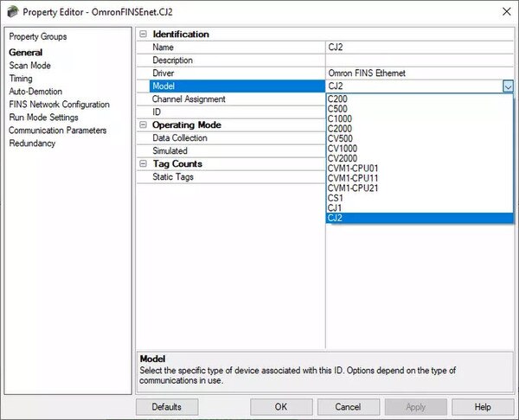Select the Auto-Demotion property group
The image size is (519, 420).
35,92
